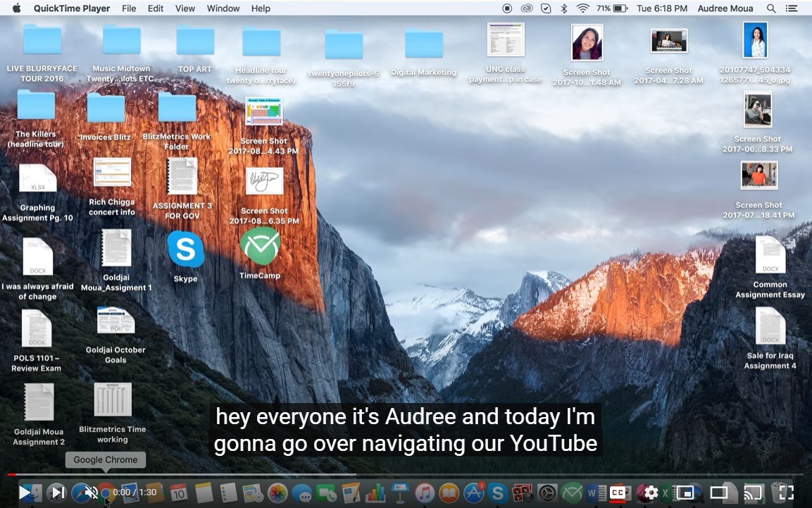Play the YouTube video
This screenshot has width=812, height=508.
point(25,492)
